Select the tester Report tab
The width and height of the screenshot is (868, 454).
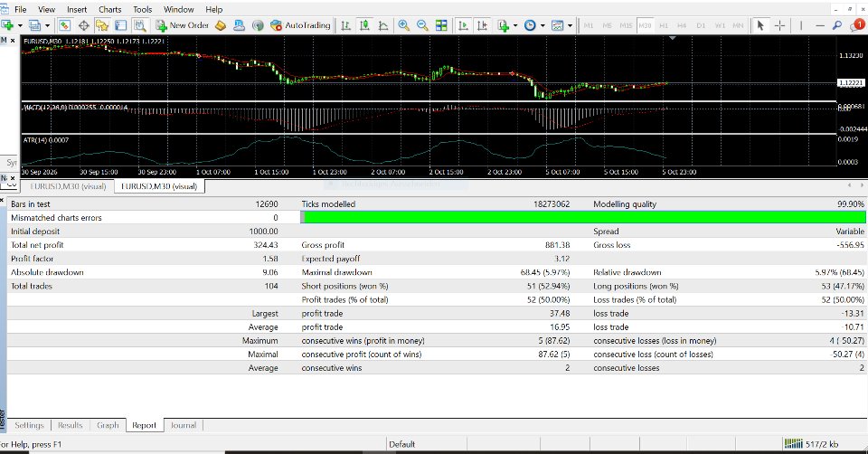(x=144, y=425)
